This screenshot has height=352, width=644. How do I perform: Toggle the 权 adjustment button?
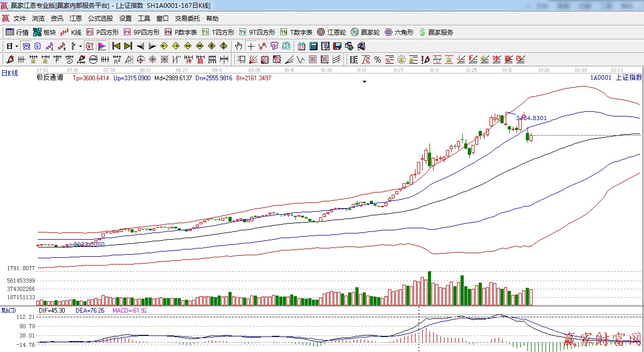pos(90,46)
